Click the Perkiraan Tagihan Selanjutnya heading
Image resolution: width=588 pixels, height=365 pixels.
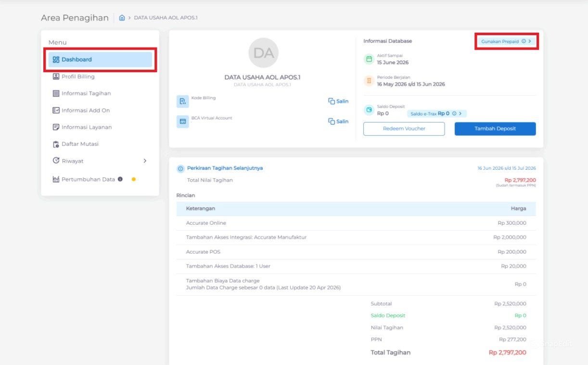pyautogui.click(x=225, y=168)
